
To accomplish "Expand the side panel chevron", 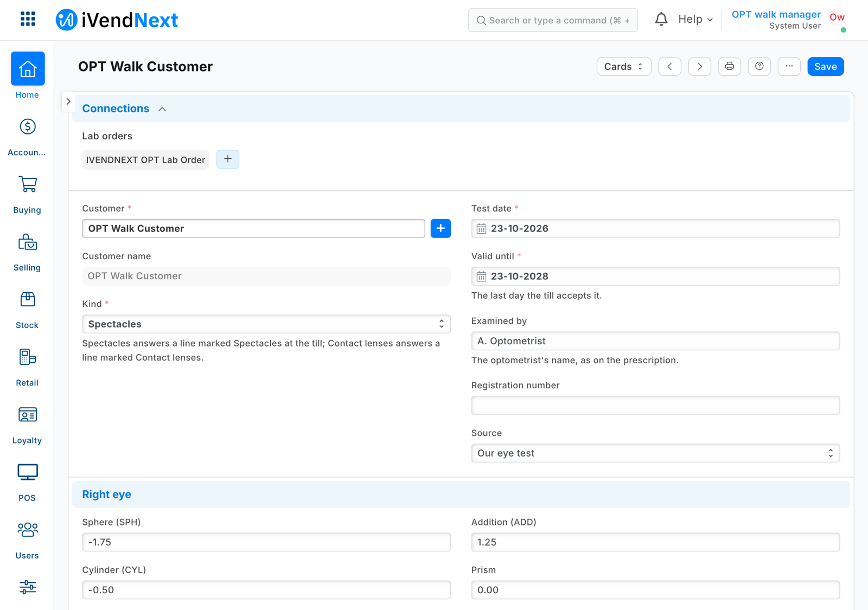I will click(68, 101).
